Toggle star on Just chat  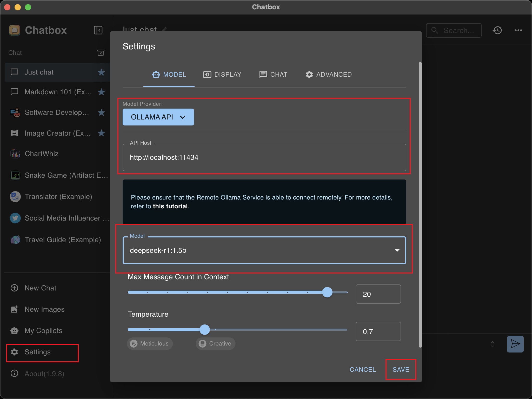[x=101, y=72]
